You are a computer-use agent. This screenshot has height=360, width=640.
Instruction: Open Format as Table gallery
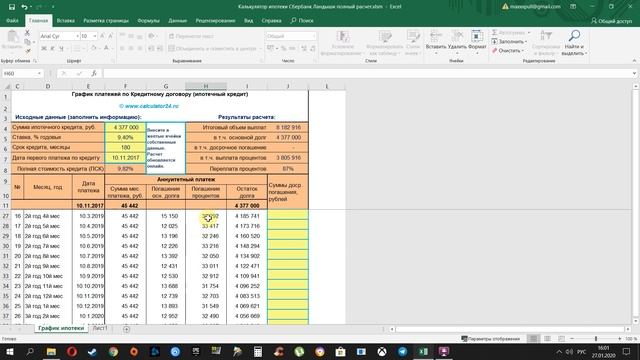(383, 43)
